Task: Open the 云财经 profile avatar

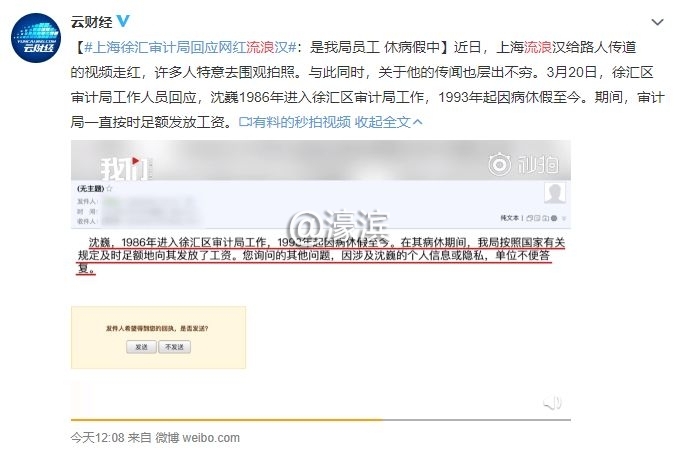Action: coord(36,38)
